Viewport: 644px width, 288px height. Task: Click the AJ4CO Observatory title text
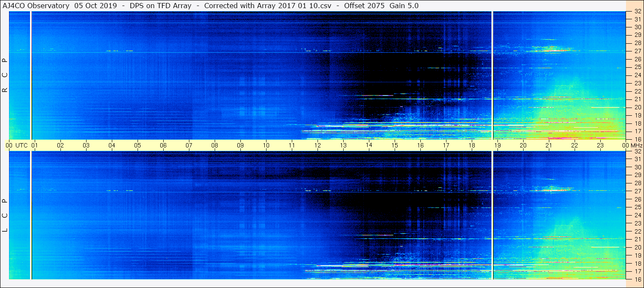pos(37,6)
